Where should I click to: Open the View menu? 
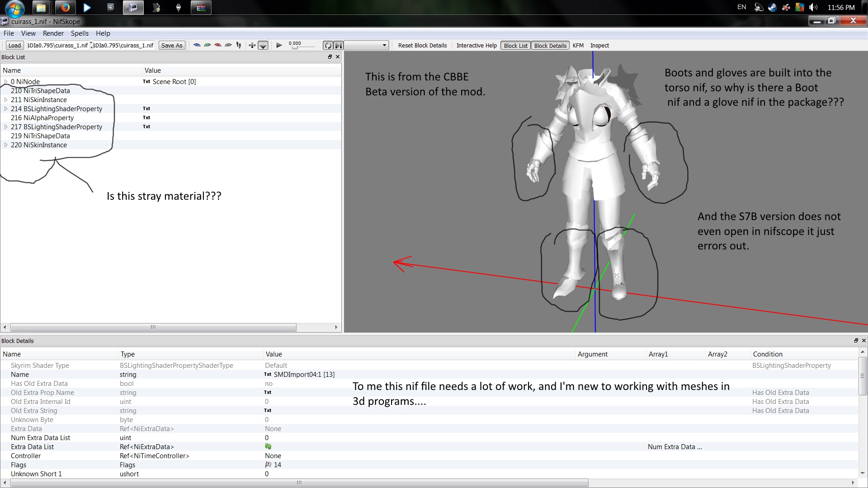click(28, 33)
